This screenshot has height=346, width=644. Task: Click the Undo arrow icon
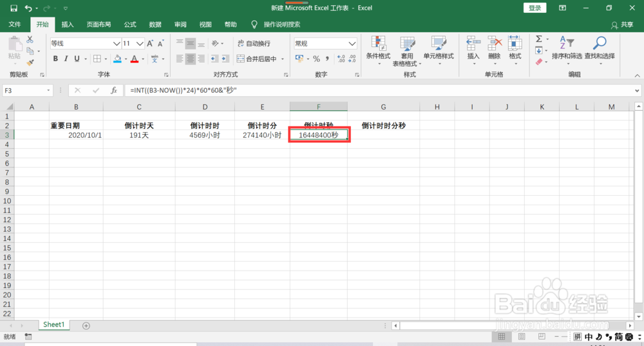coord(28,8)
